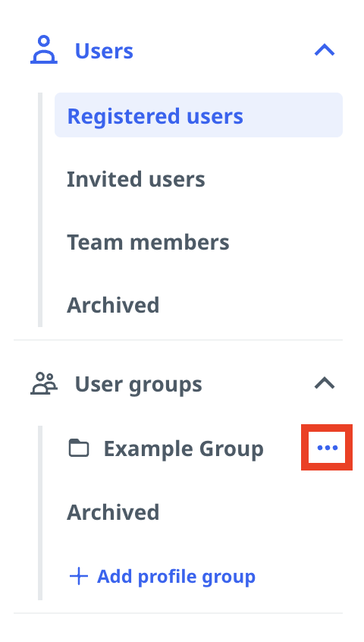Select Example Group item
Viewport: 364px width, 642px height.
tap(184, 448)
